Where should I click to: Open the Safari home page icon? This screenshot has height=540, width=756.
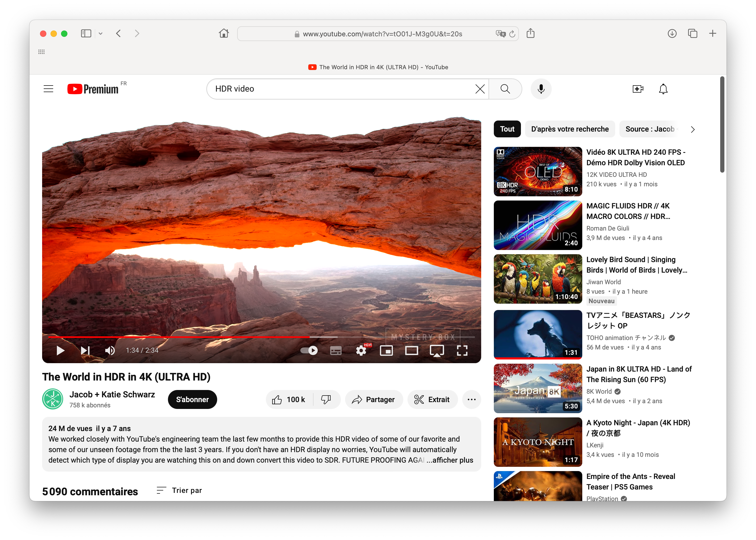tap(224, 33)
